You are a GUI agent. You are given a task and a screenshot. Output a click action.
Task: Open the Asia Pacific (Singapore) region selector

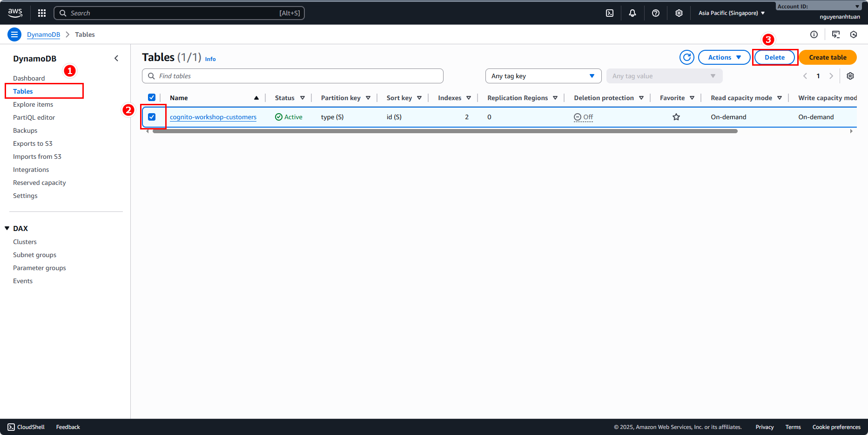731,13
